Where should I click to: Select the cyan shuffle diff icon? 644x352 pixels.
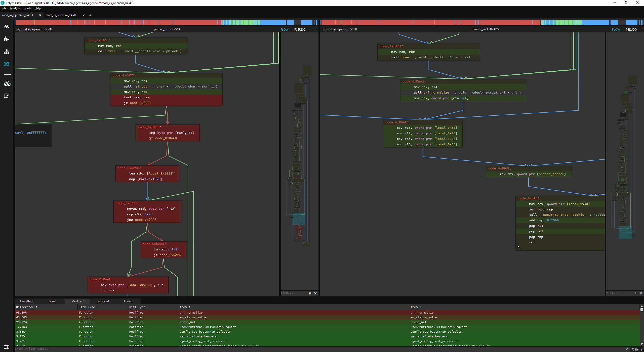(7, 64)
